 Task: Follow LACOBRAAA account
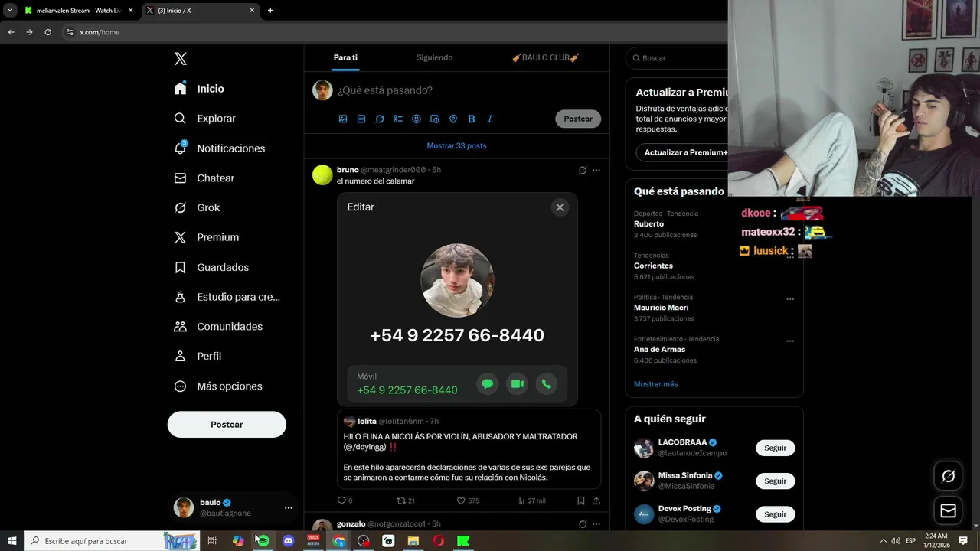(x=775, y=448)
